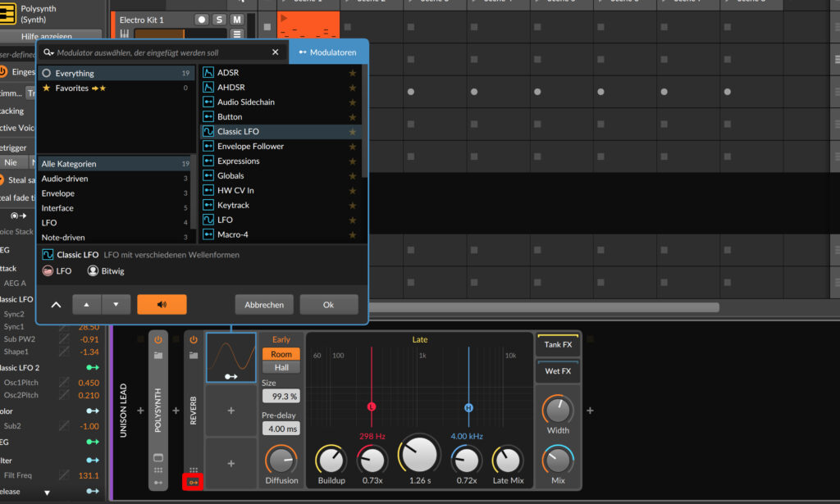Choose Globals modulator
The image size is (840, 504).
pos(281,175)
